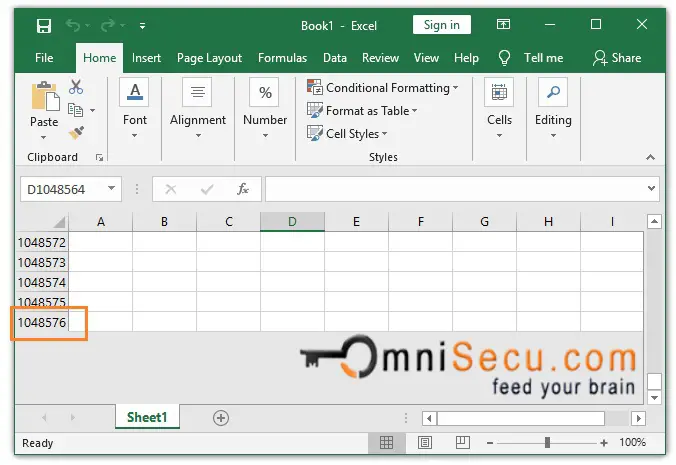Open the Formulas tab
Viewport: 676px width, 465px height.
coord(282,58)
